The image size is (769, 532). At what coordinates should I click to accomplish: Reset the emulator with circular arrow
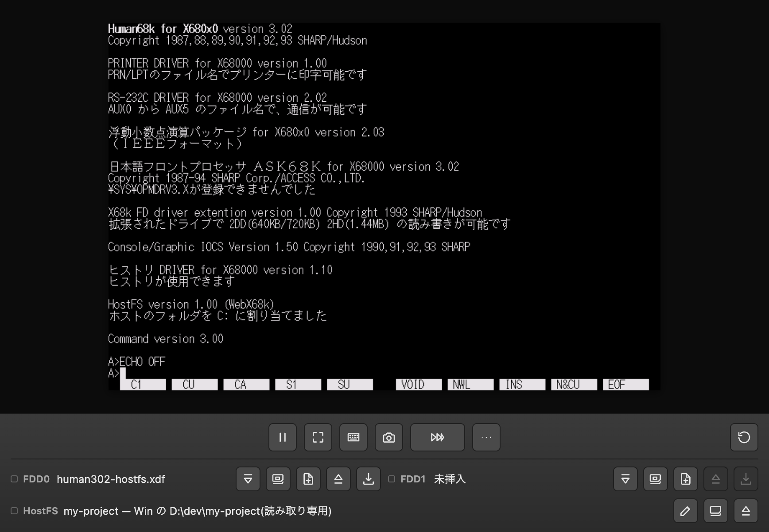coord(744,437)
